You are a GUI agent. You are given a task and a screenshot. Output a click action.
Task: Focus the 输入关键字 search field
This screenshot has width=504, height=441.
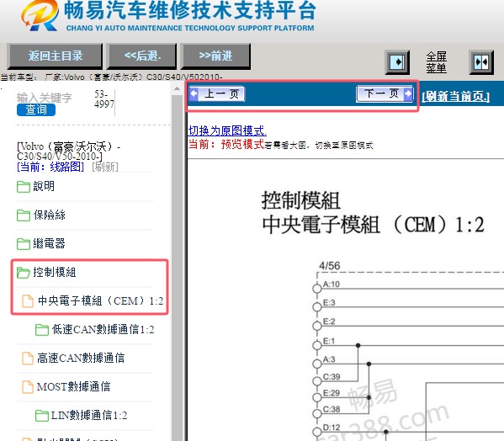pyautogui.click(x=45, y=98)
